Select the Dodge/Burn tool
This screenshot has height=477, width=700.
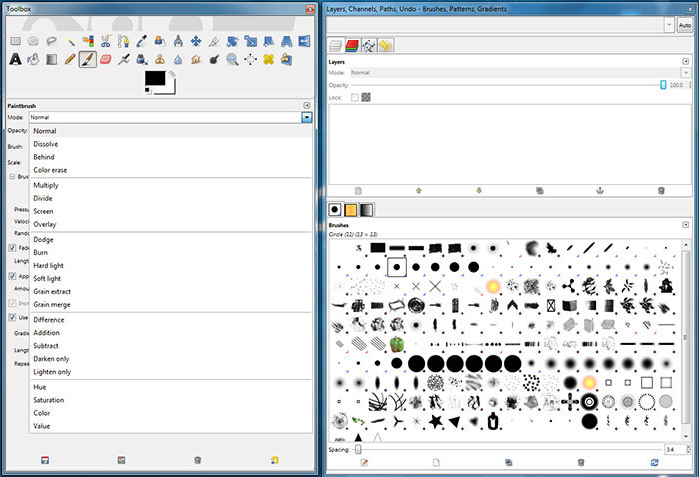214,59
